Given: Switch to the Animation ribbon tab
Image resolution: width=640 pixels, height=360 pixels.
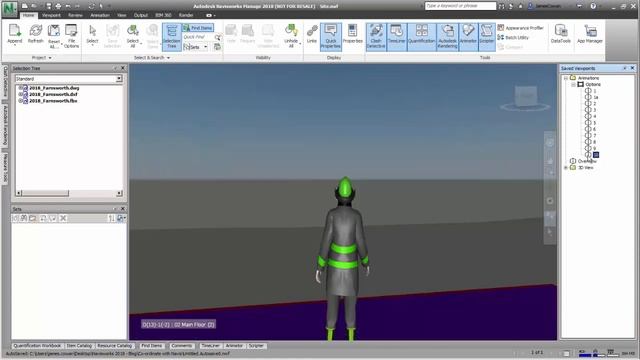Looking at the screenshot, I should click(100, 15).
